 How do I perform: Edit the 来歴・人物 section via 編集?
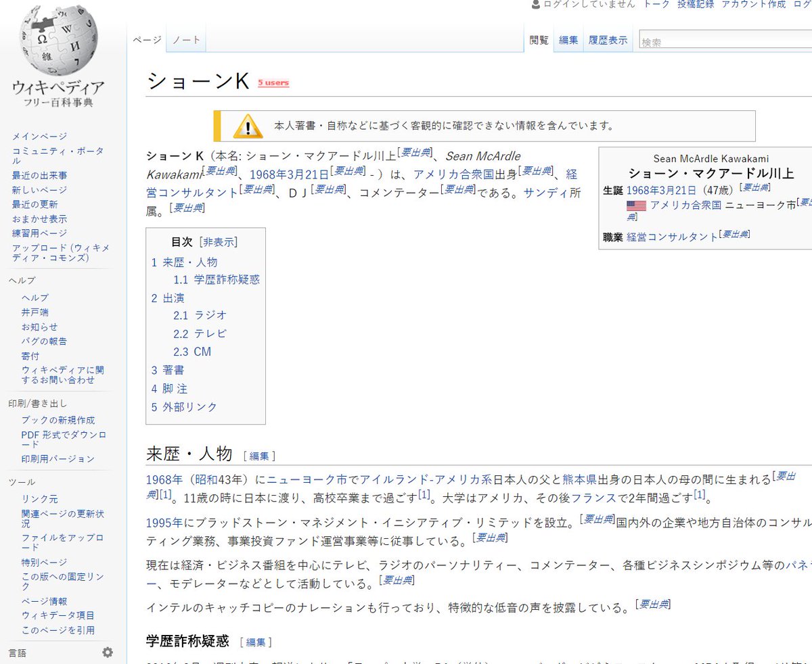click(x=259, y=456)
